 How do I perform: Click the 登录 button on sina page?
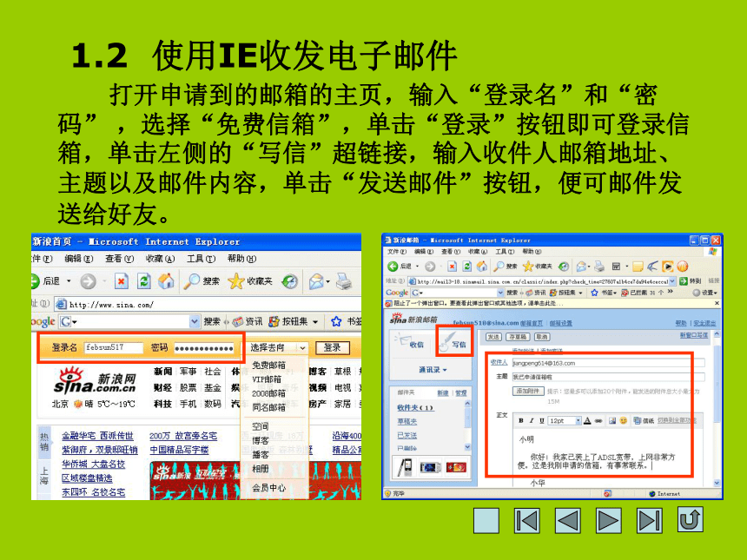(332, 347)
